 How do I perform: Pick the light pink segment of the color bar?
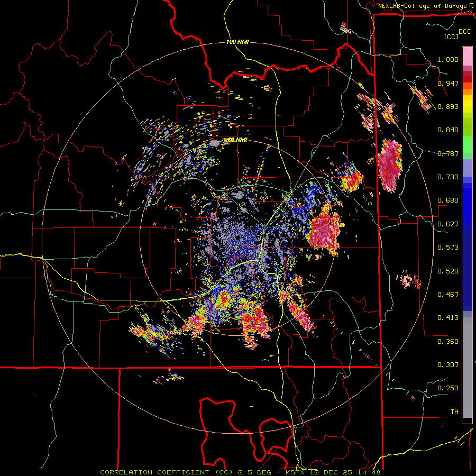click(467, 56)
